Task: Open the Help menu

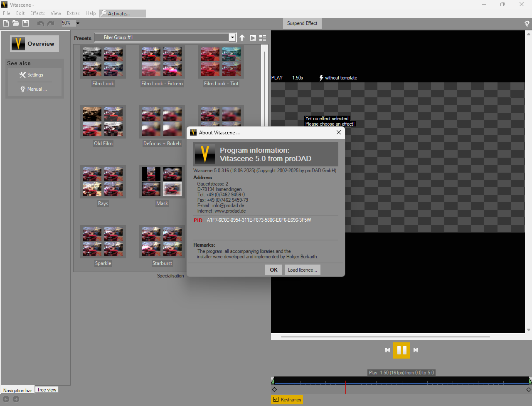Action: click(91, 13)
